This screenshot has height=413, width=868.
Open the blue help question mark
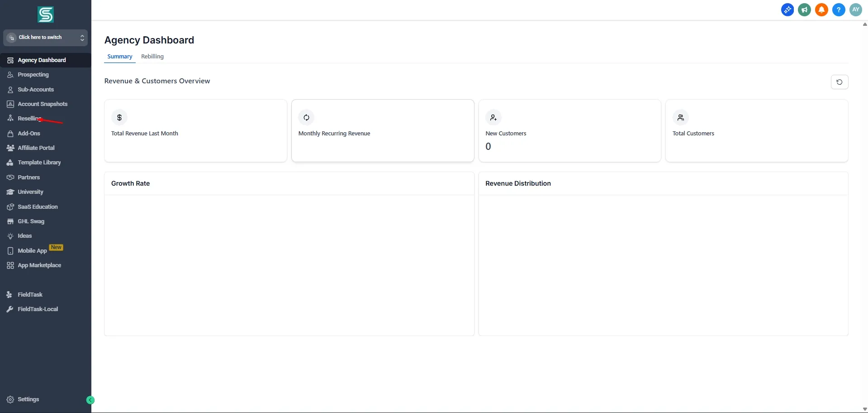coord(839,10)
